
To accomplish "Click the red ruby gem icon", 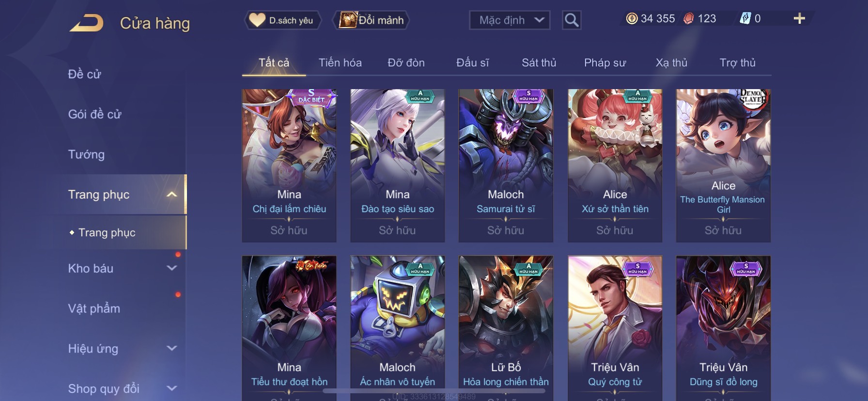I will 688,18.
